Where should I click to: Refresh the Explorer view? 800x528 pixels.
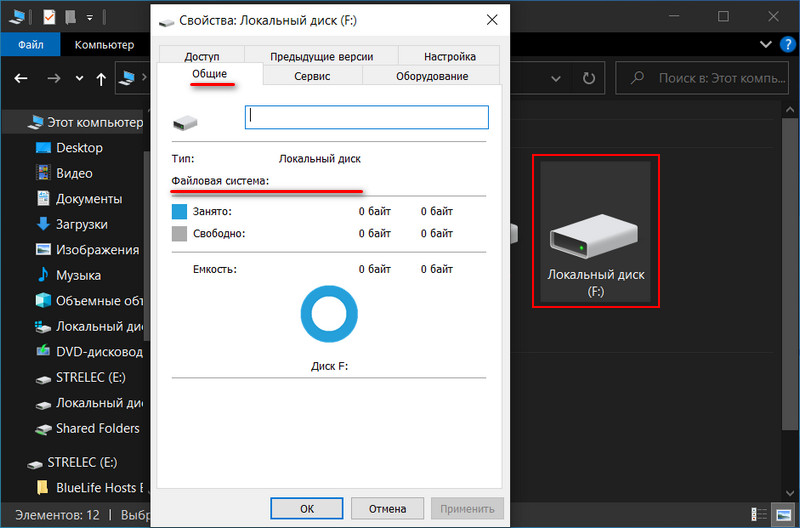(x=589, y=79)
